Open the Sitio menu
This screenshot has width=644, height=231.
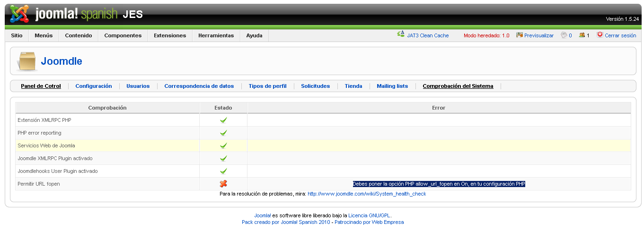pyautogui.click(x=17, y=35)
